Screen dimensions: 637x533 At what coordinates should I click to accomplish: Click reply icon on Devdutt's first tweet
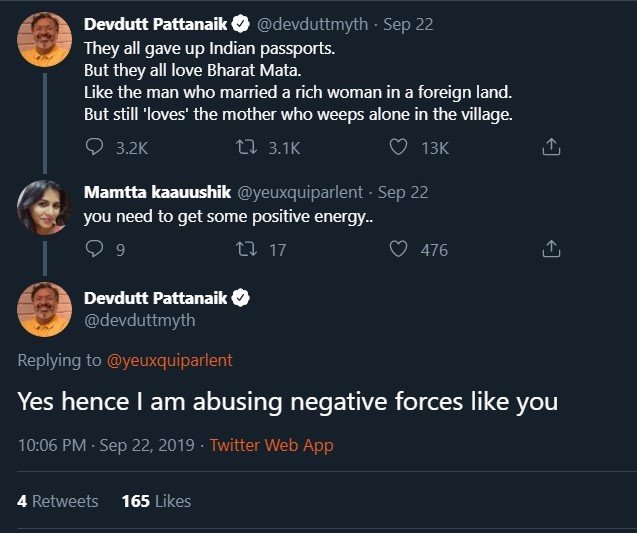point(95,147)
